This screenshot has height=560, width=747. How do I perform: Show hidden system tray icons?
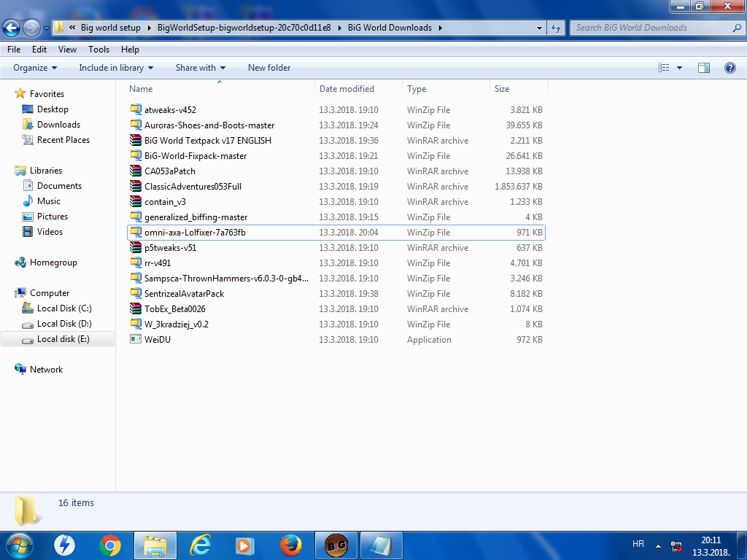point(659,545)
